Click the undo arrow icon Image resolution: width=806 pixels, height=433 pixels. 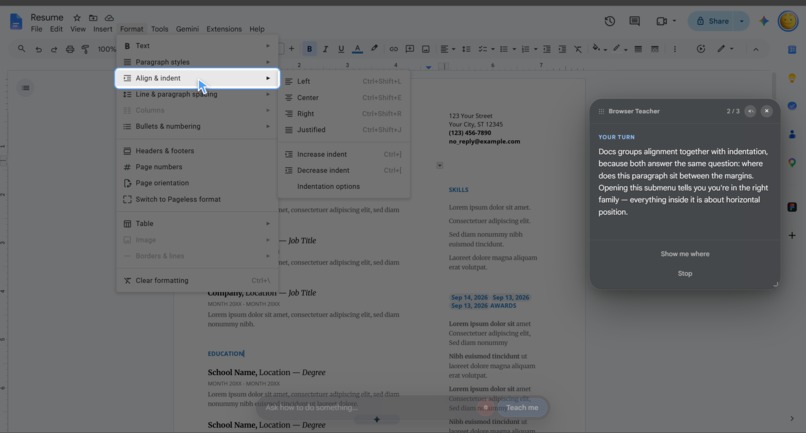pos(39,49)
